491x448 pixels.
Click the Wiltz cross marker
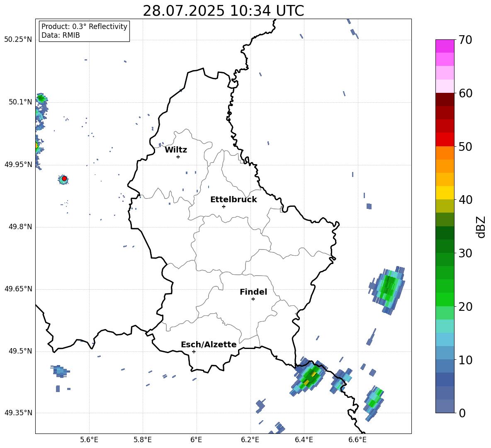tap(178, 157)
